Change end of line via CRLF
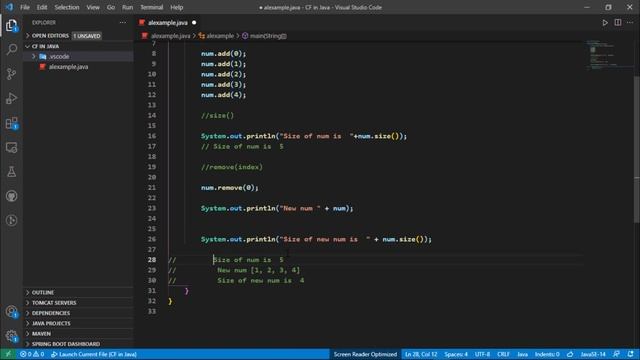The height and width of the screenshot is (360, 640). coord(503,354)
